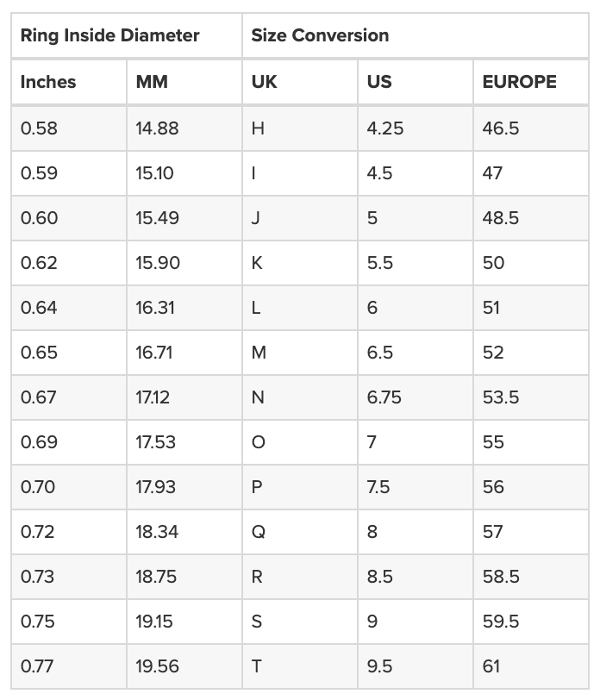Select UK size H cell

(300, 128)
